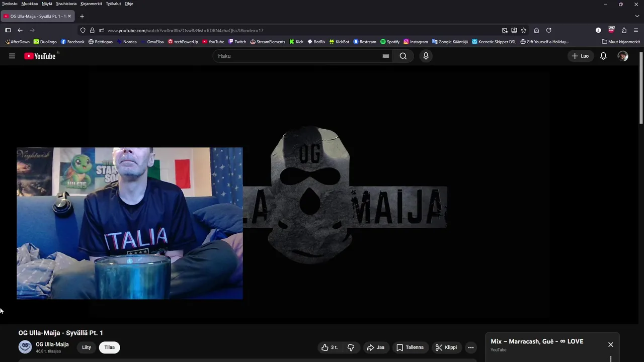Open AfterDawn bookmark

tap(17, 42)
